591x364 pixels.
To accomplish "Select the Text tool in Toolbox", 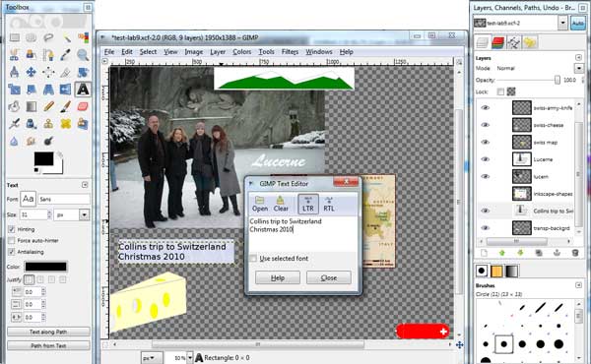I will coord(83,90).
